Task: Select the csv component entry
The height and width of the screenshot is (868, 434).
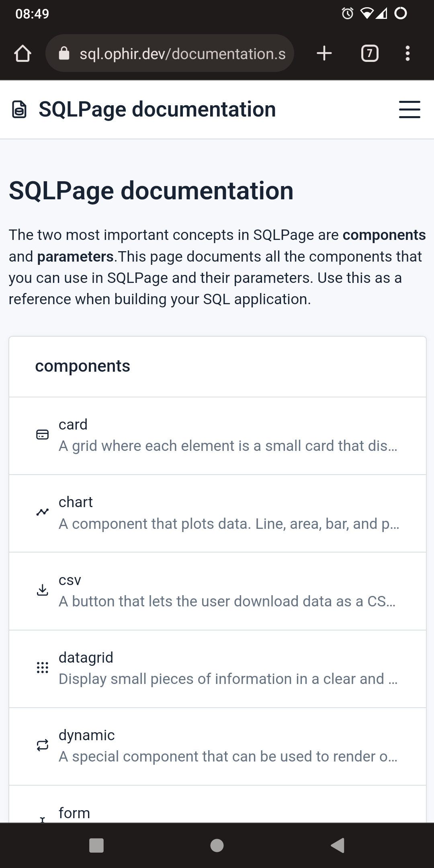Action: click(x=217, y=591)
